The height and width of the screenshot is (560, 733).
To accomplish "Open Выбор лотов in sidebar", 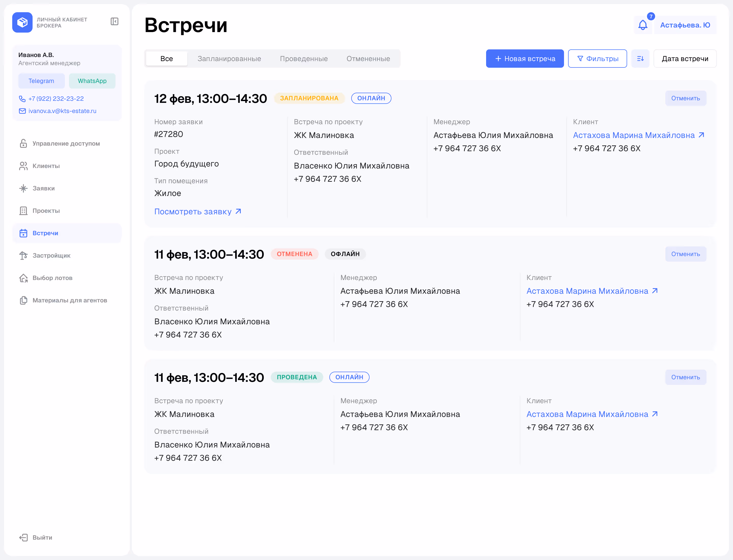I will (52, 278).
